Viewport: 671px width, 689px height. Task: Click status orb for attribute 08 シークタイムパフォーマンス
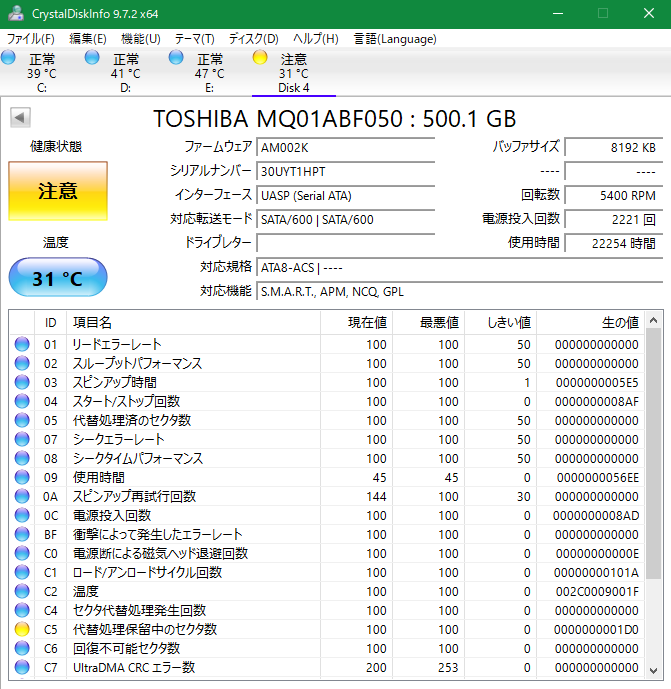22,458
